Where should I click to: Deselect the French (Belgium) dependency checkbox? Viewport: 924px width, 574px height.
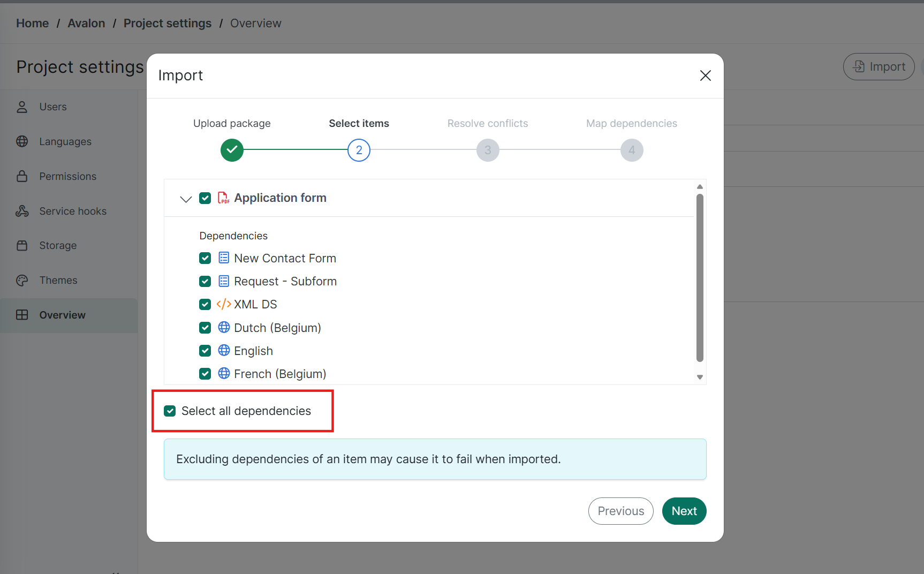205,374
